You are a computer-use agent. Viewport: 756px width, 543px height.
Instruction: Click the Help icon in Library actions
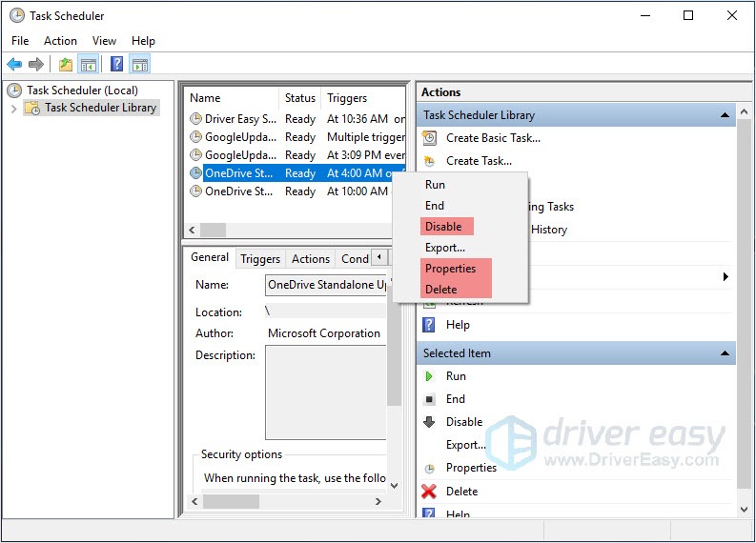pos(429,325)
